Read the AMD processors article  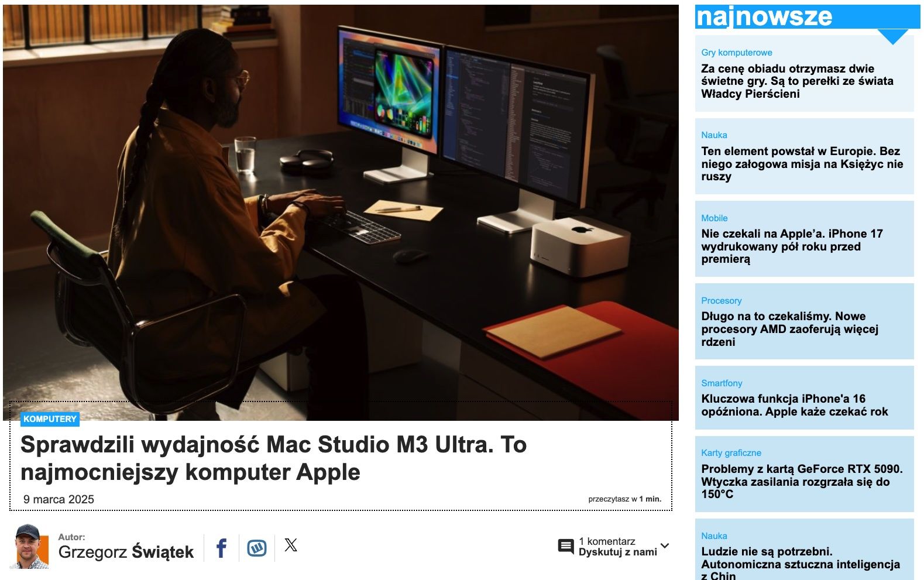(x=790, y=329)
